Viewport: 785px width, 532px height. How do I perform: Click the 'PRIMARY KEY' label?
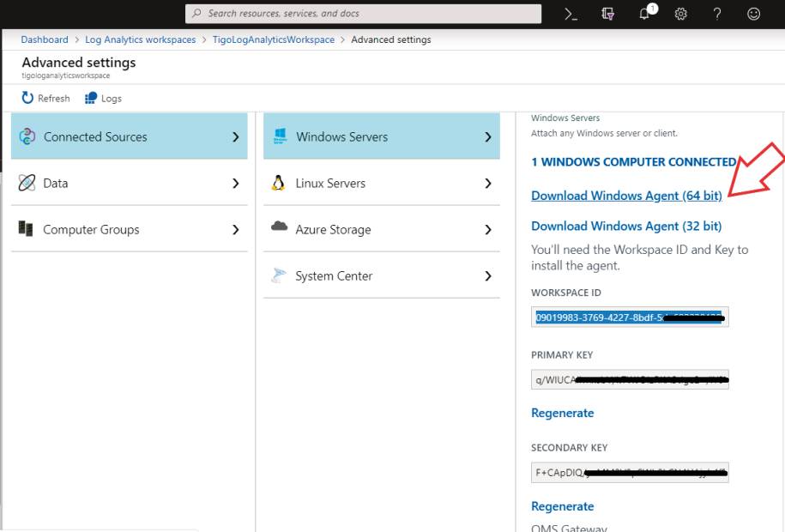[562, 355]
